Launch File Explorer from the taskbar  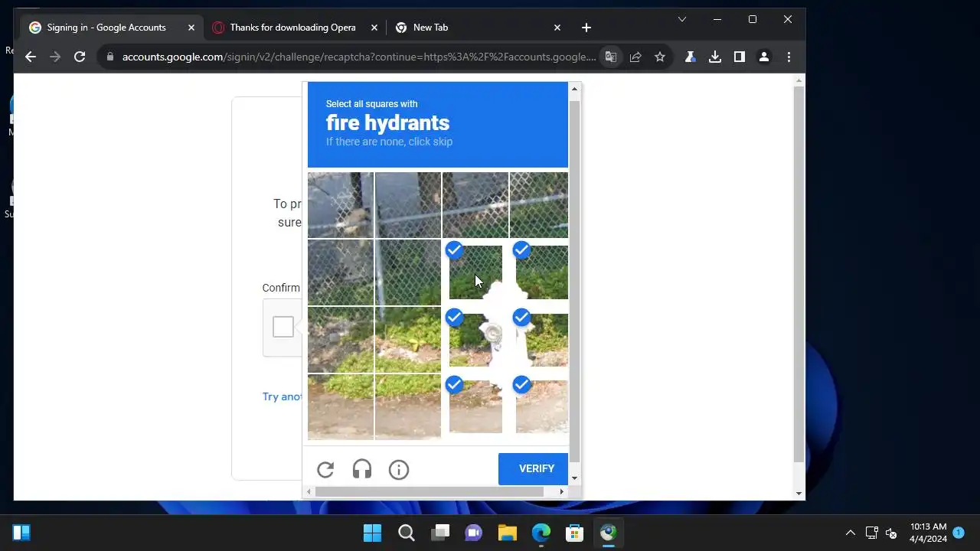[508, 533]
